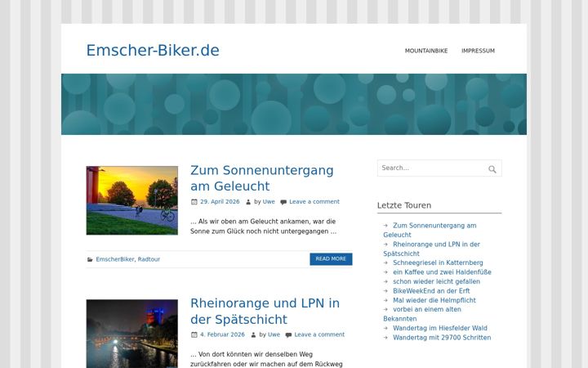
Task: Open the MOUNTAINBIKE menu item
Action: click(426, 51)
